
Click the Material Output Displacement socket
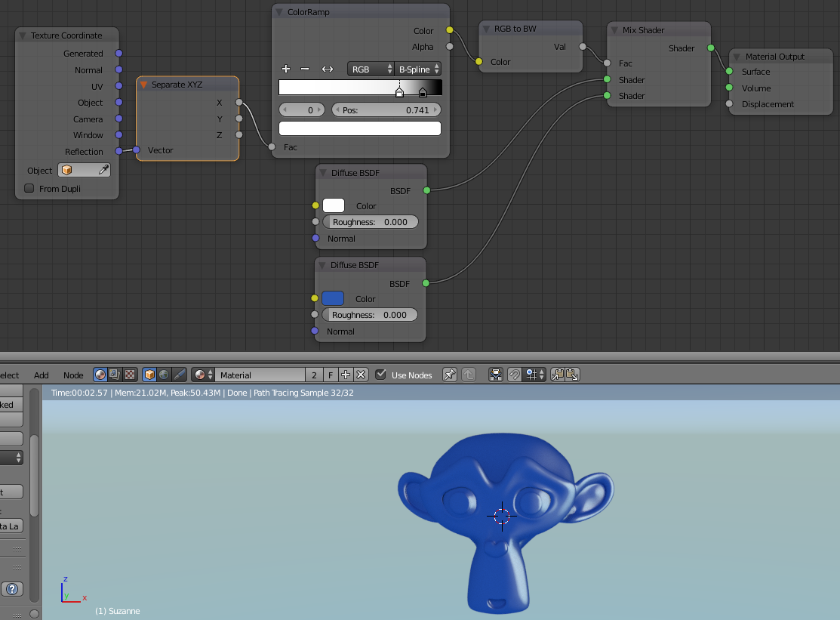pos(729,103)
